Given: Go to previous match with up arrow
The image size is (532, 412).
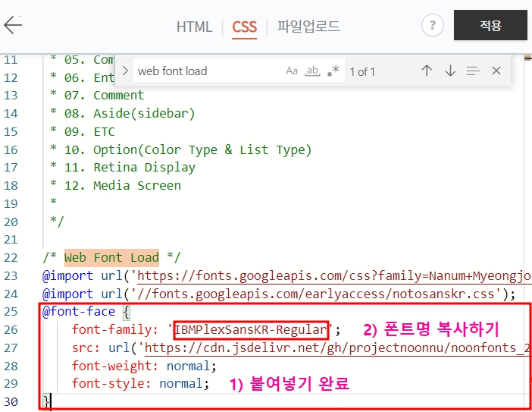Looking at the screenshot, I should click(x=427, y=71).
